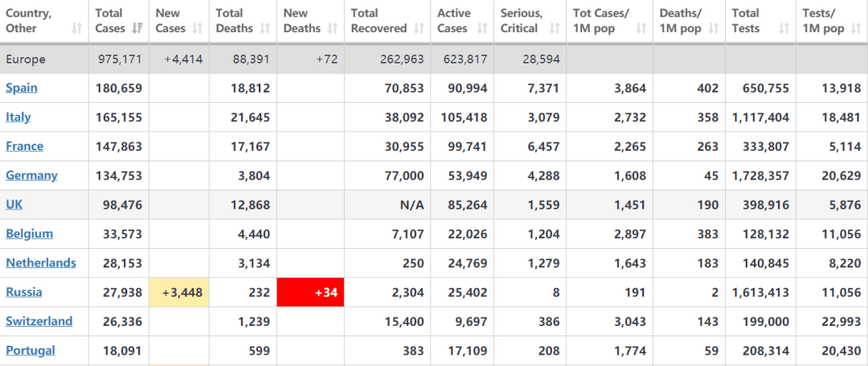Open the Netherlands country page link
Screen dimensions: 868x366
tap(41, 262)
